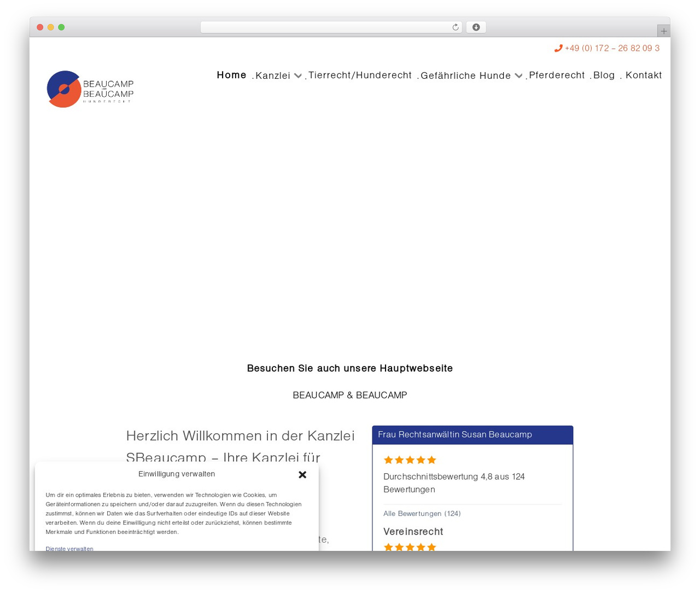The width and height of the screenshot is (700, 593).
Task: Follow the BEAUCAMP & BEAUCAMP main website link
Action: coord(350,395)
